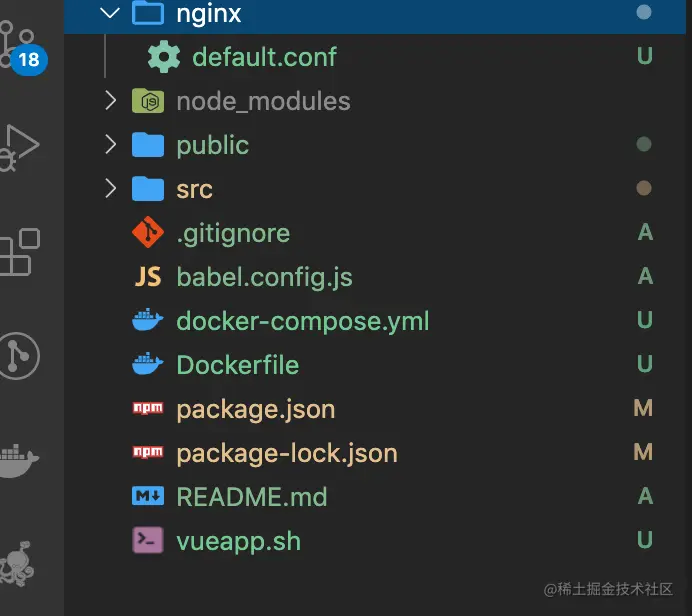
Task: Open Docker view in activity bar
Action: coord(20,460)
